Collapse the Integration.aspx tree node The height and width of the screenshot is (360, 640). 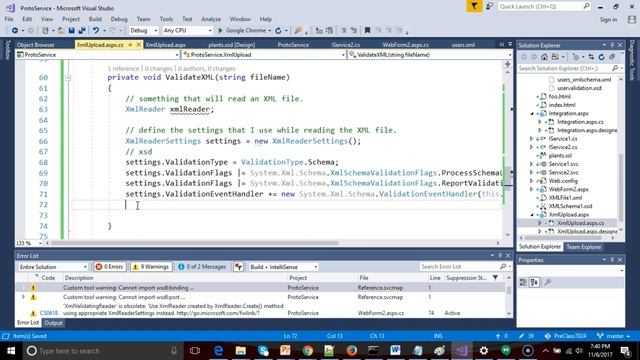pos(532,113)
